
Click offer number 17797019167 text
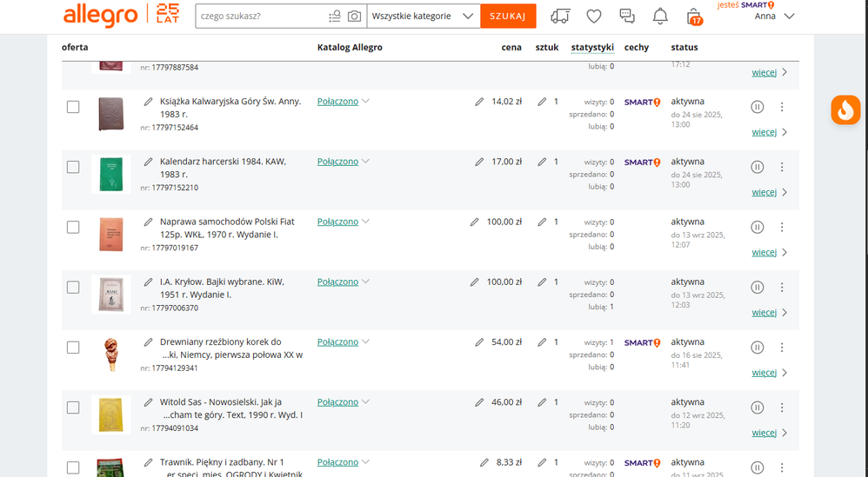(x=175, y=248)
